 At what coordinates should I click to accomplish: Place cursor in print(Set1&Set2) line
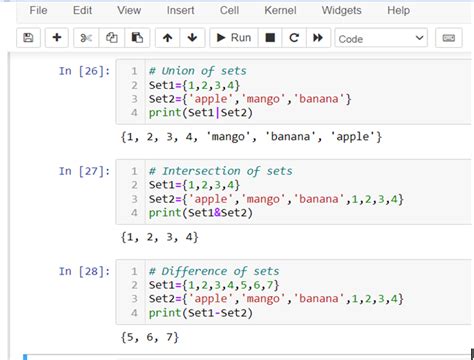[x=201, y=213]
